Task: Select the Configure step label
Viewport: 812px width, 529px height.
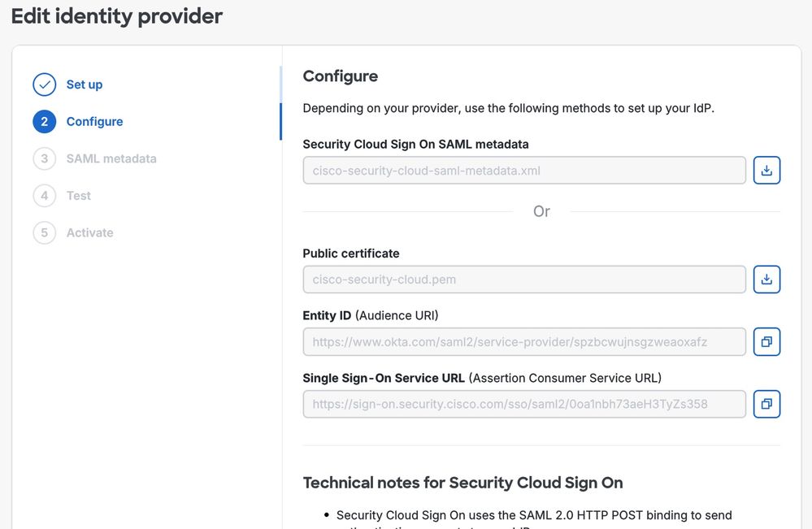Action: [x=94, y=122]
